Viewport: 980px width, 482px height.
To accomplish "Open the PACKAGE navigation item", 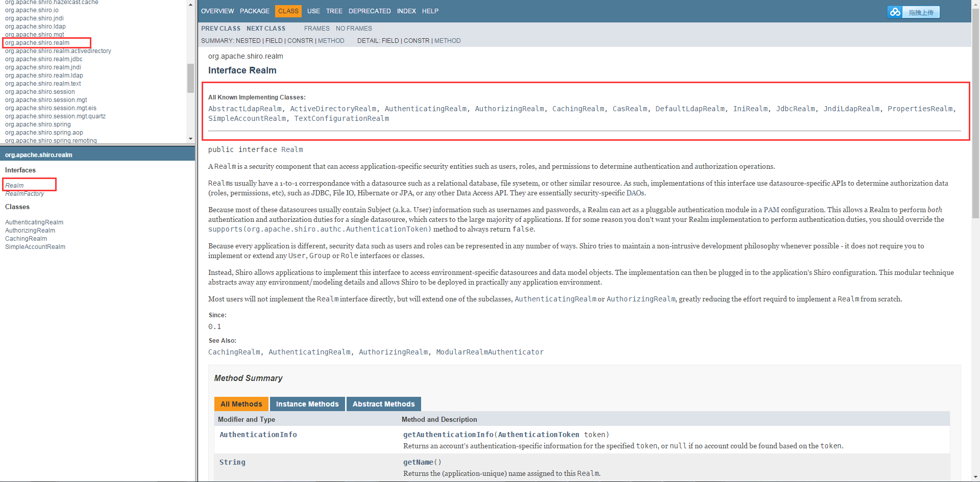I will click(x=255, y=11).
